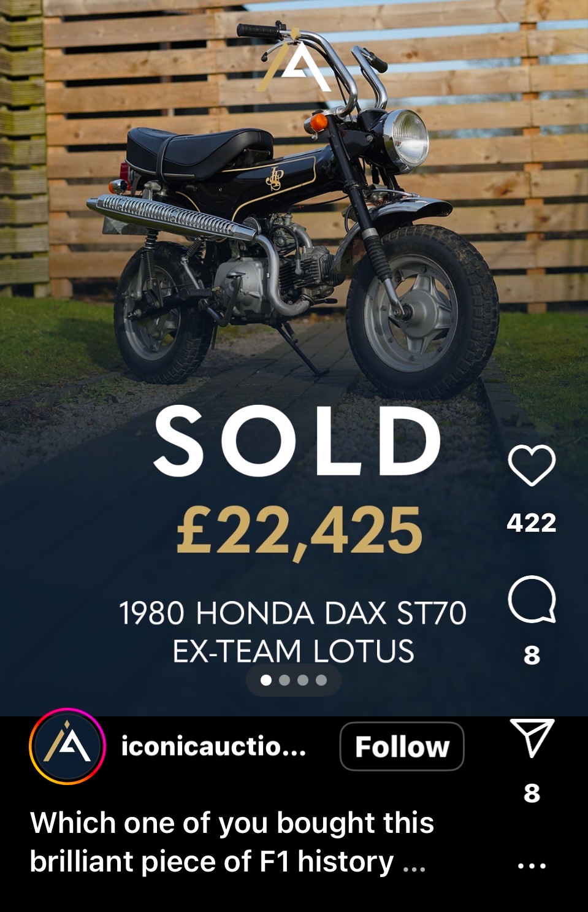Tap the share count below the paper plane
The image size is (588, 912).
532,793
